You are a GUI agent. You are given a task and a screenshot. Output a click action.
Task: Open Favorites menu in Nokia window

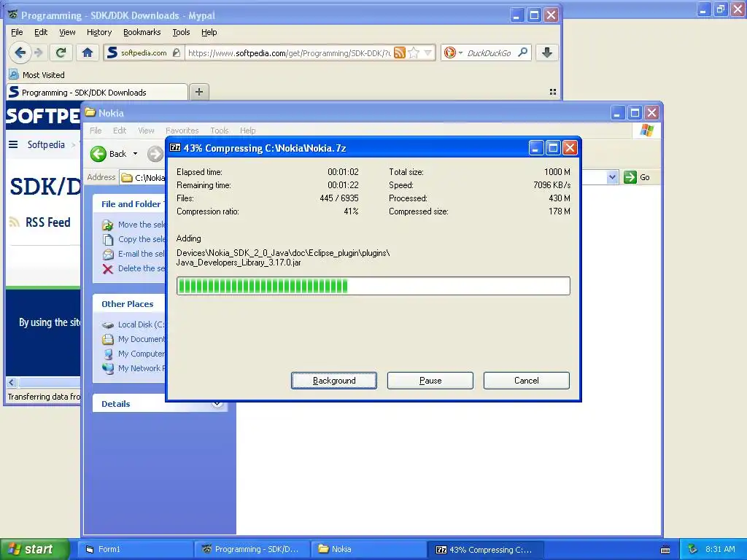pos(182,131)
